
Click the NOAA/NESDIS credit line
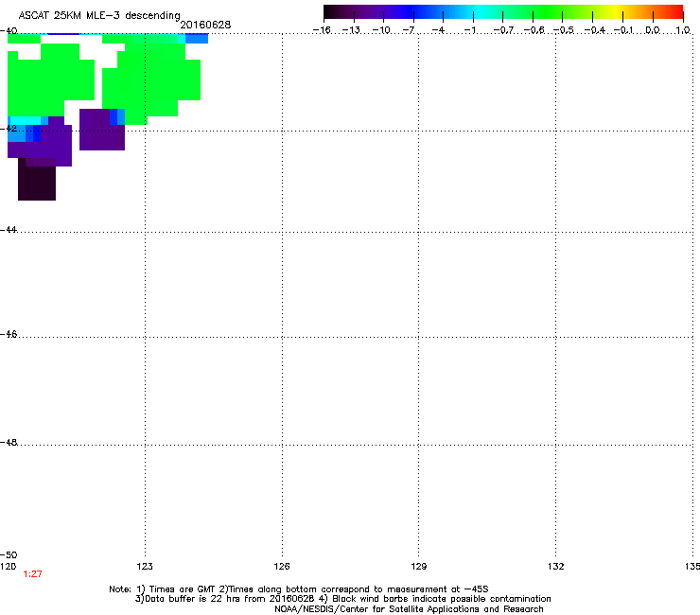[x=409, y=609]
